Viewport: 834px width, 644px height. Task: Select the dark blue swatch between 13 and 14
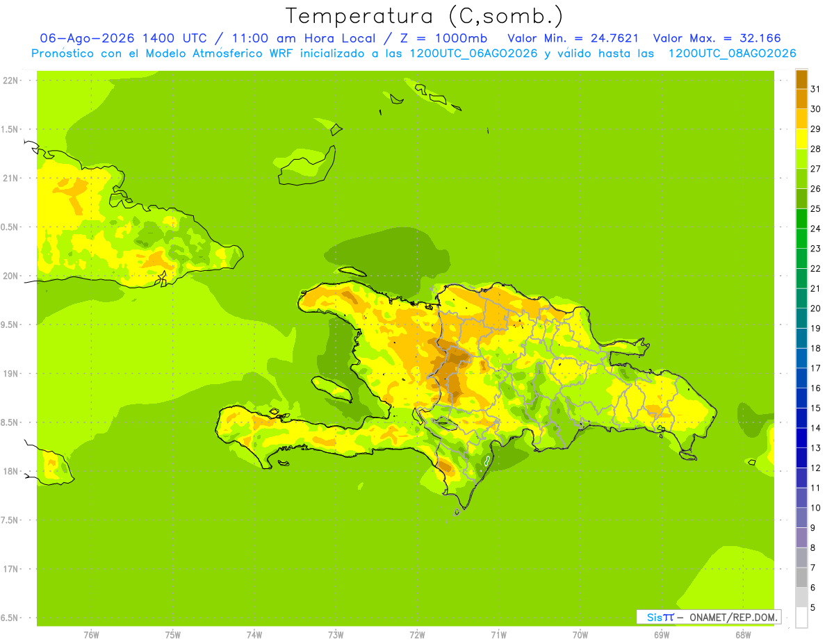coord(801,438)
